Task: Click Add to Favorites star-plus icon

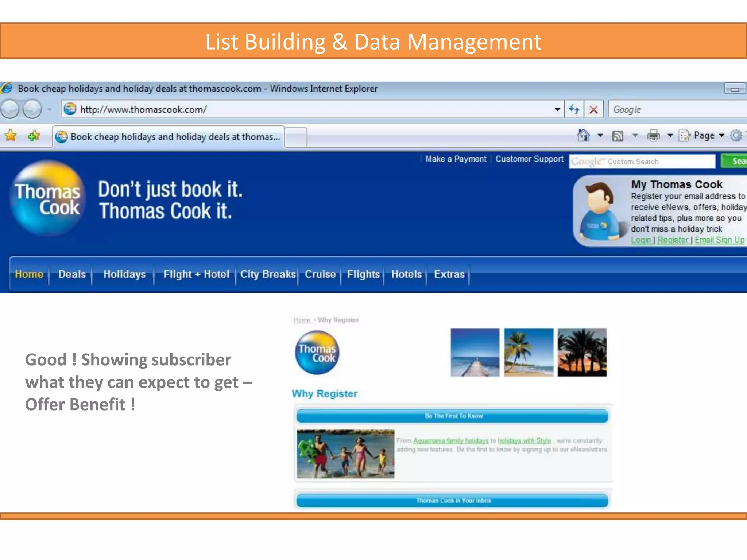Action: (34, 136)
